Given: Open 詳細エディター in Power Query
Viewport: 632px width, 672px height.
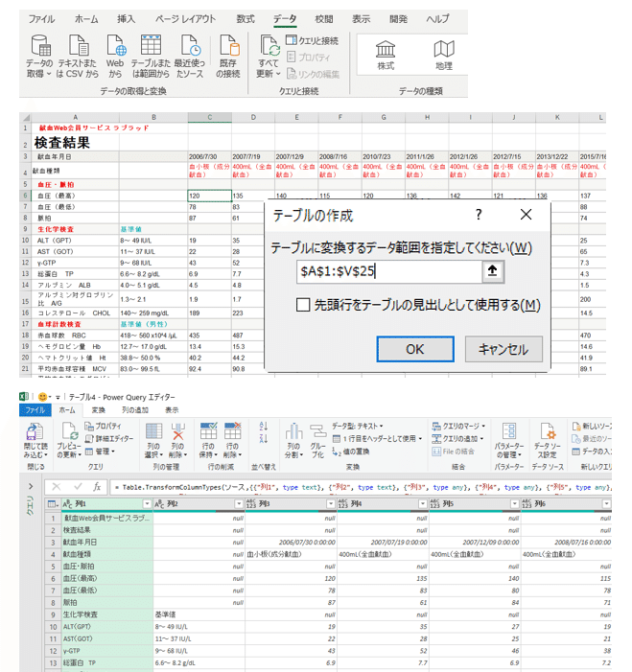Looking at the screenshot, I should [x=109, y=438].
